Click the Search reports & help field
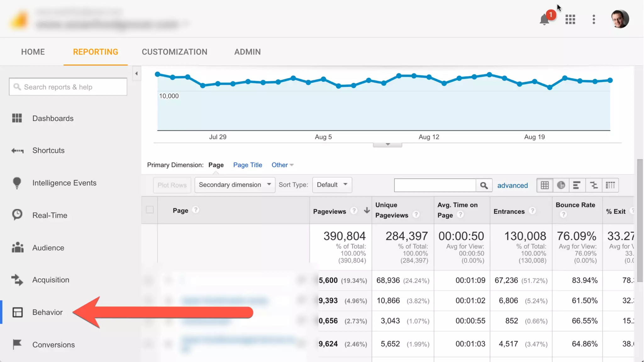The width and height of the screenshot is (644, 362). pos(68,87)
